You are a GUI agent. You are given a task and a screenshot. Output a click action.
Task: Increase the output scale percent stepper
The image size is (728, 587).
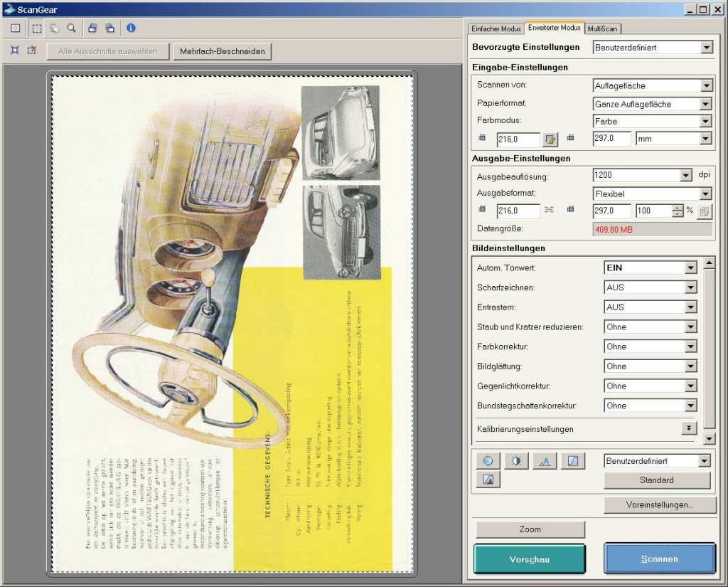pyautogui.click(x=678, y=208)
